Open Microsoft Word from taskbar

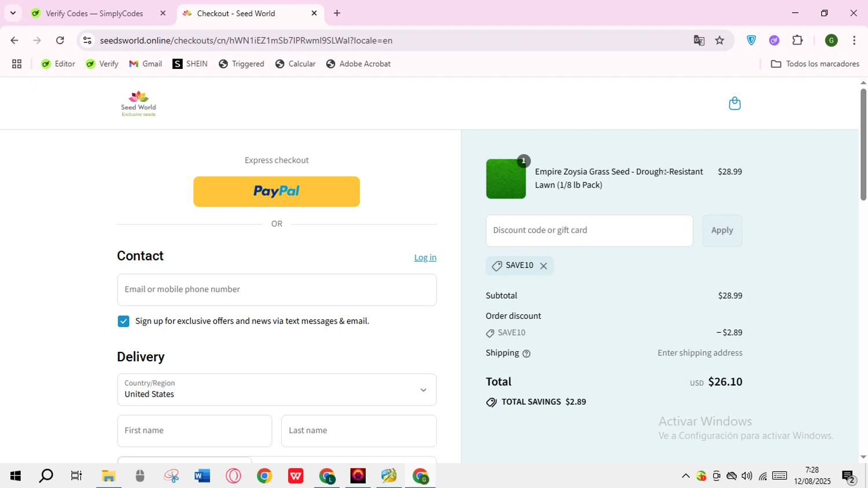pyautogui.click(x=202, y=476)
